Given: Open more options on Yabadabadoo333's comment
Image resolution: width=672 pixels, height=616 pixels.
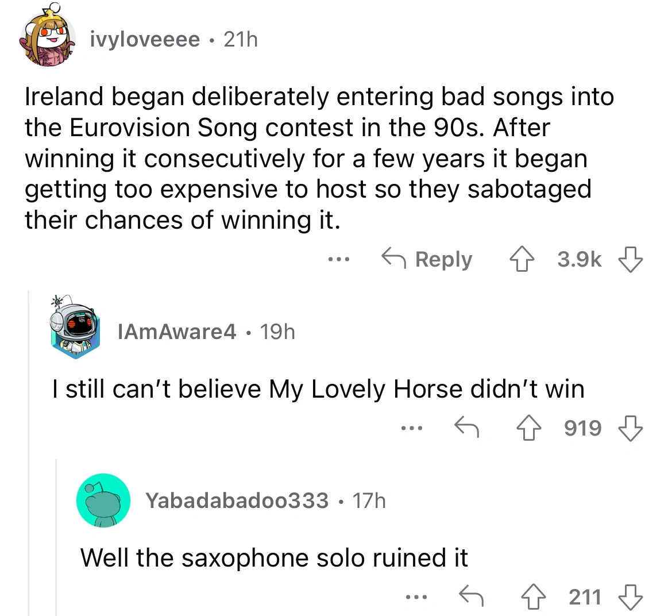Looking at the screenshot, I should tap(416, 596).
